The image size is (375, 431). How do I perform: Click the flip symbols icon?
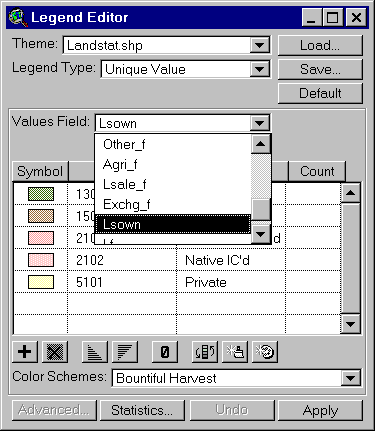tap(205, 352)
